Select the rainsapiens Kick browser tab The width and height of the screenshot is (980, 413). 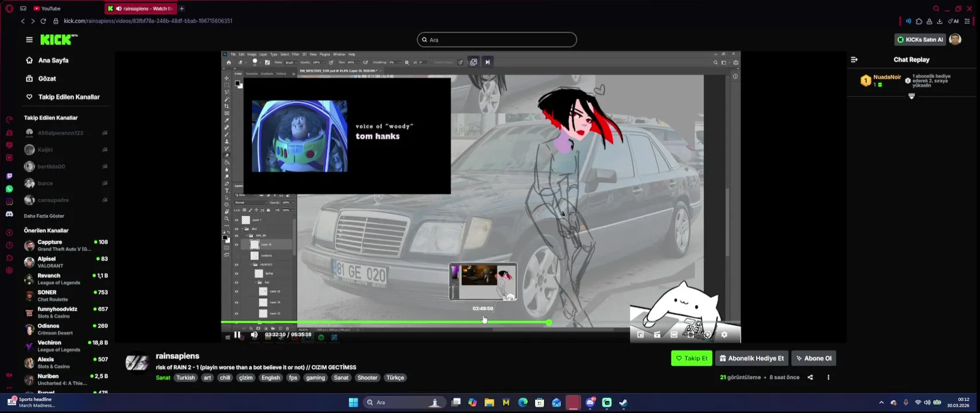tap(141, 9)
